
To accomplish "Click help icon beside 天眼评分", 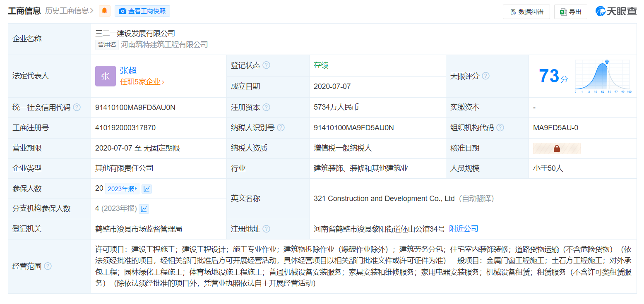I will point(486,76).
